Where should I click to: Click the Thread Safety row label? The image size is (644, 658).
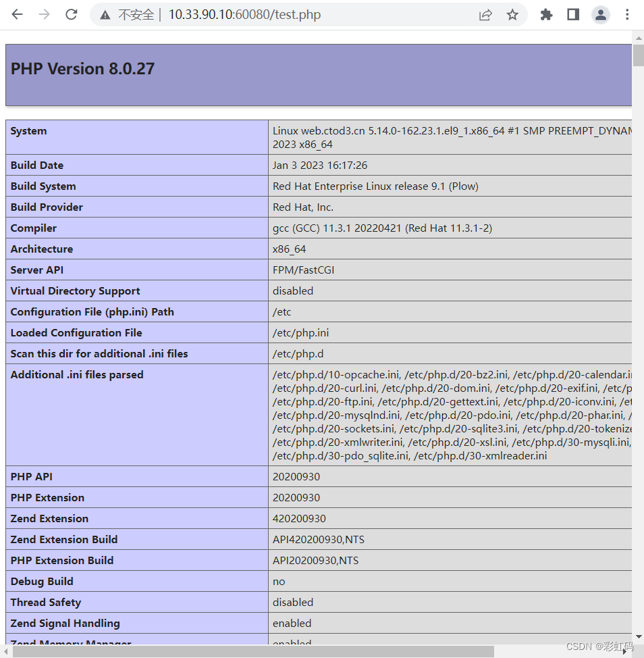click(x=46, y=602)
